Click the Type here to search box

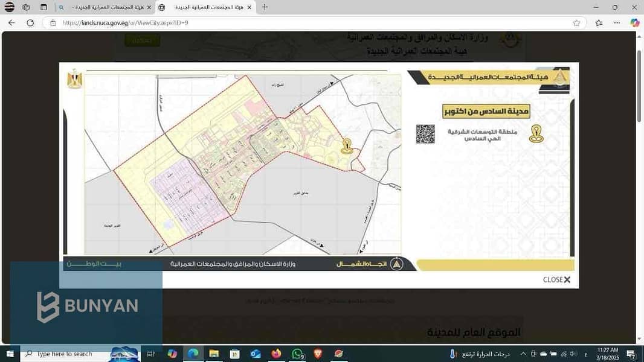80,354
